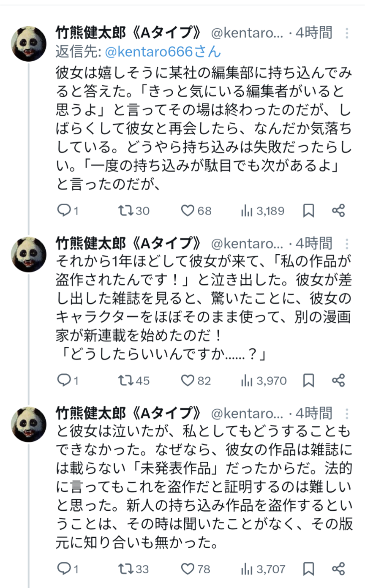
Task: Share the second tweet about 新連載
Action: (x=338, y=381)
